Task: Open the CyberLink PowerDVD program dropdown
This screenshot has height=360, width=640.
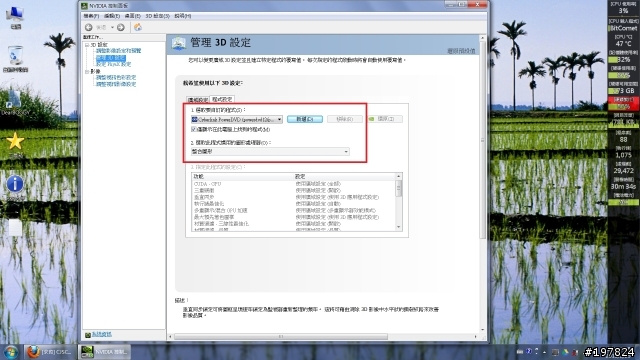Action: 237,120
